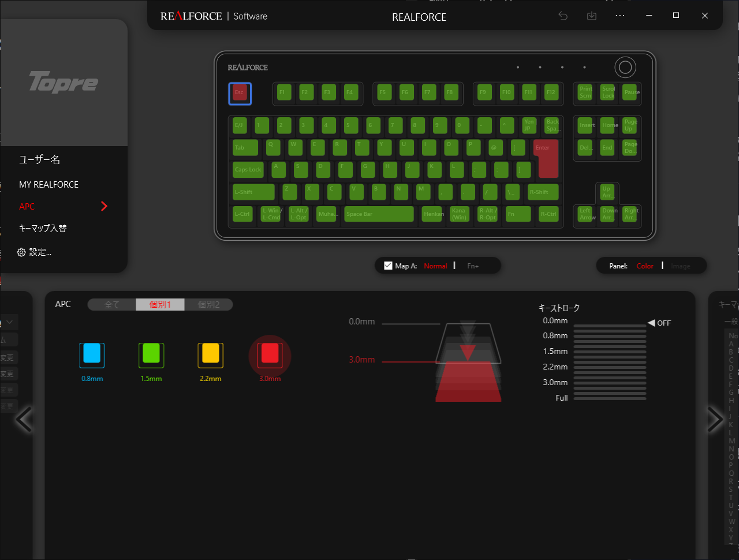
Task: Select the Space Bar key
Action: [x=379, y=214]
